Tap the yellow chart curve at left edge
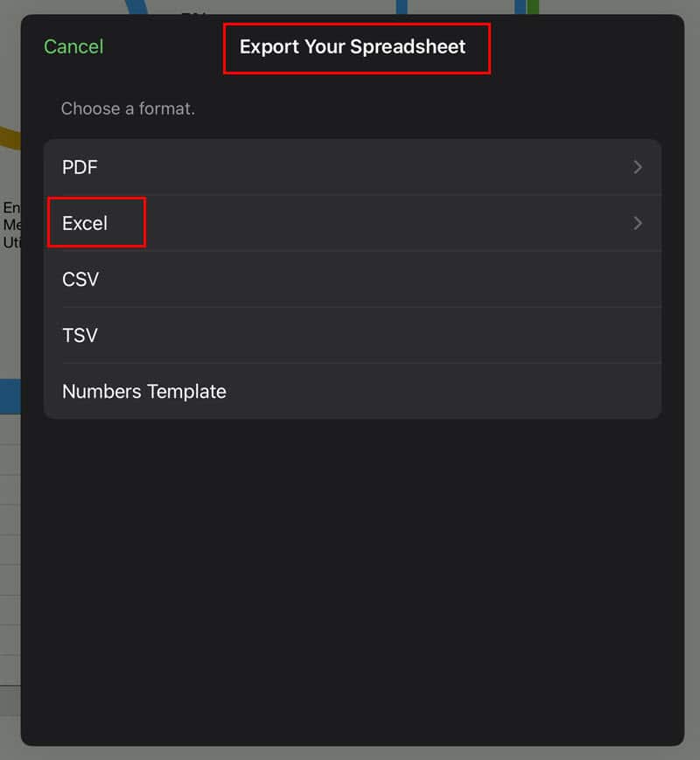Image resolution: width=700 pixels, height=760 pixels. point(9,138)
